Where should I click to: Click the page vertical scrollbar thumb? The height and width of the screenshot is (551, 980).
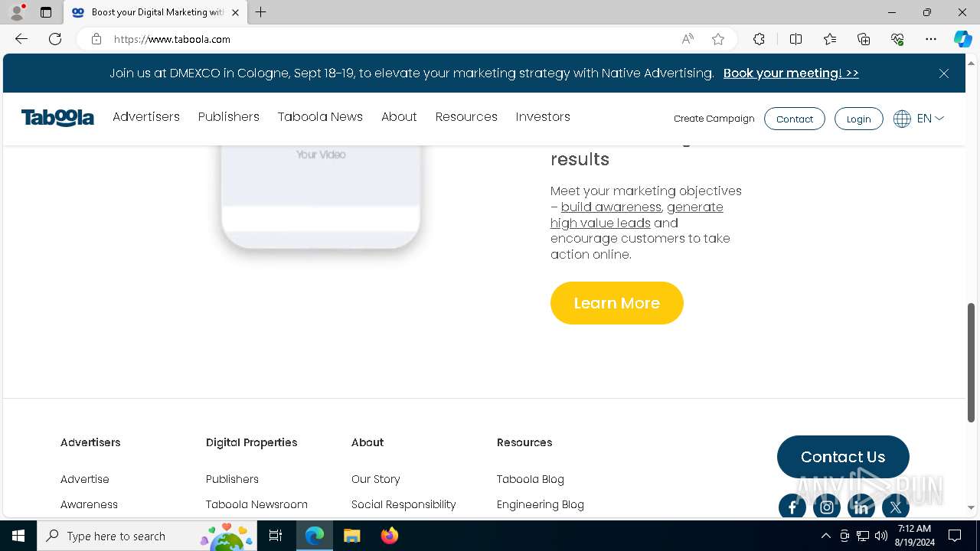click(x=971, y=363)
